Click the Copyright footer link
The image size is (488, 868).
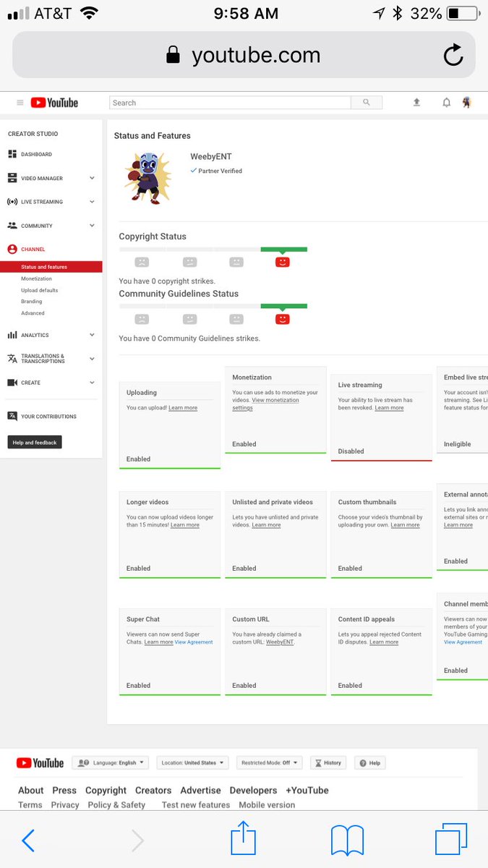coord(106,791)
